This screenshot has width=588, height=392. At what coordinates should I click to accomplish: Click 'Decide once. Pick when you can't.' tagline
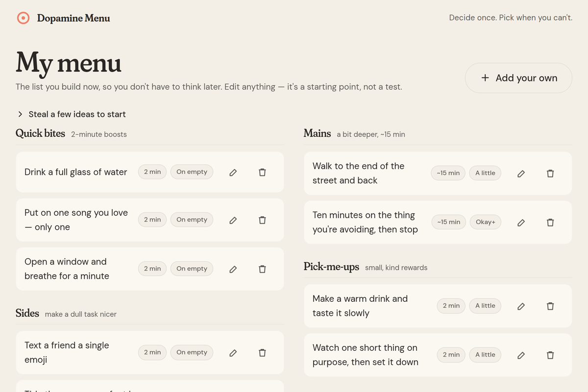pyautogui.click(x=511, y=18)
